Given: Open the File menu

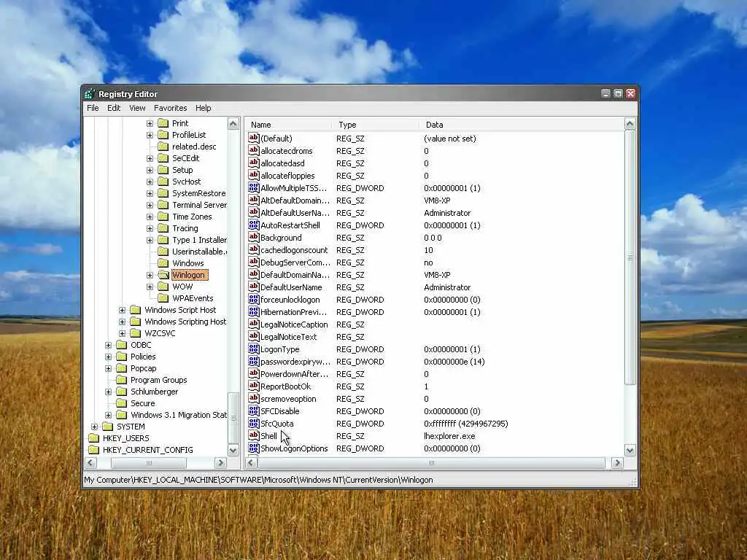Looking at the screenshot, I should point(93,108).
